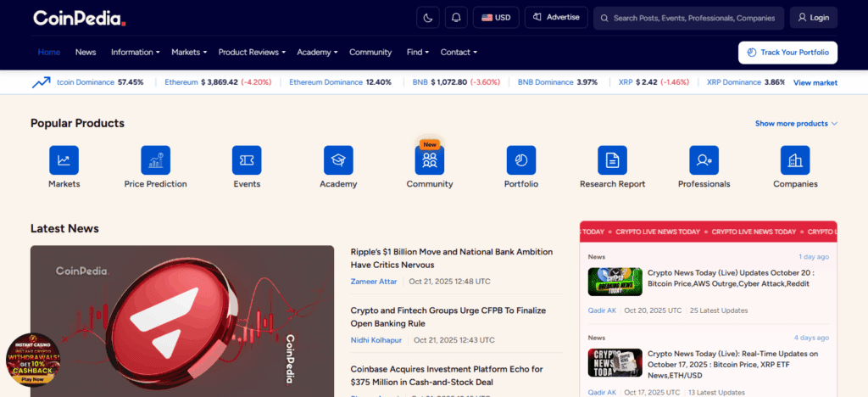The width and height of the screenshot is (868, 397).
Task: Click the Advertise megaphone button
Action: pos(556,18)
